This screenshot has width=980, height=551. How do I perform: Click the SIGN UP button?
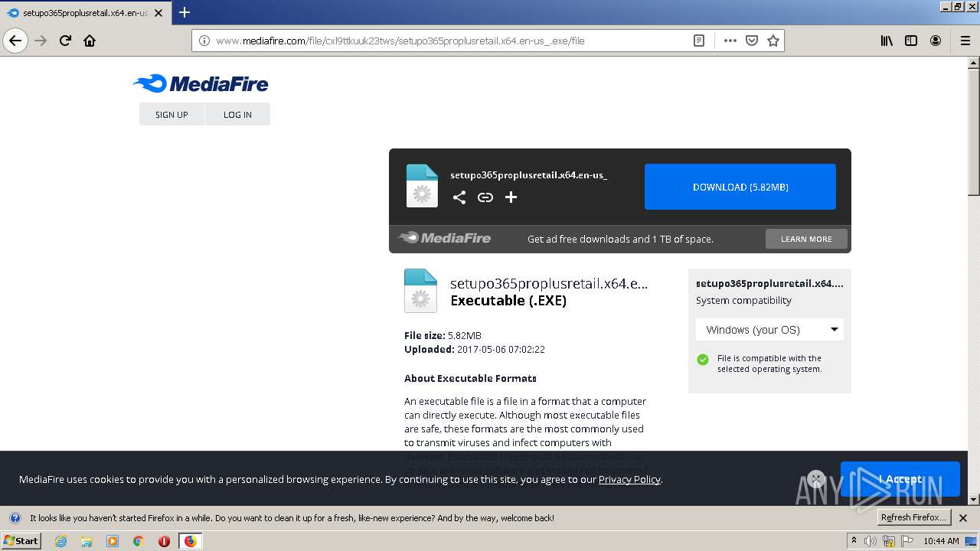(171, 114)
